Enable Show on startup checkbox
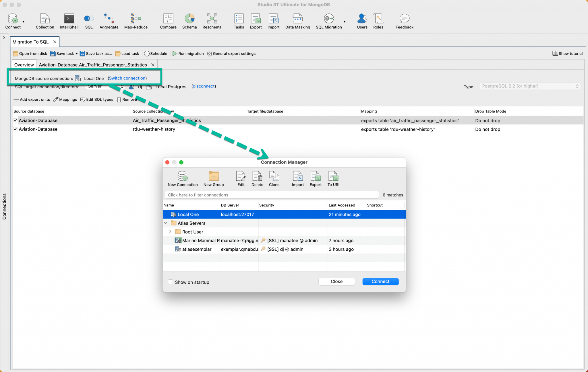This screenshot has height=372, width=588. 171,282
